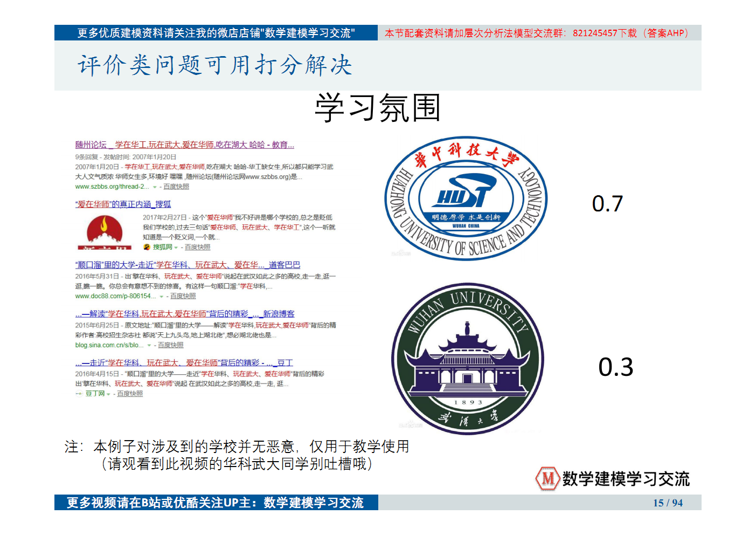
Task: Expand the arrow next to 豆丁网
Action: point(108,394)
